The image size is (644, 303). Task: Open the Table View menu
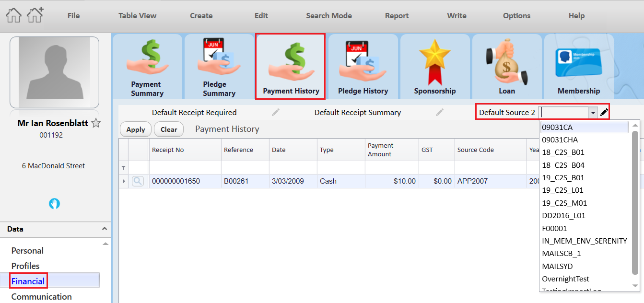[138, 15]
